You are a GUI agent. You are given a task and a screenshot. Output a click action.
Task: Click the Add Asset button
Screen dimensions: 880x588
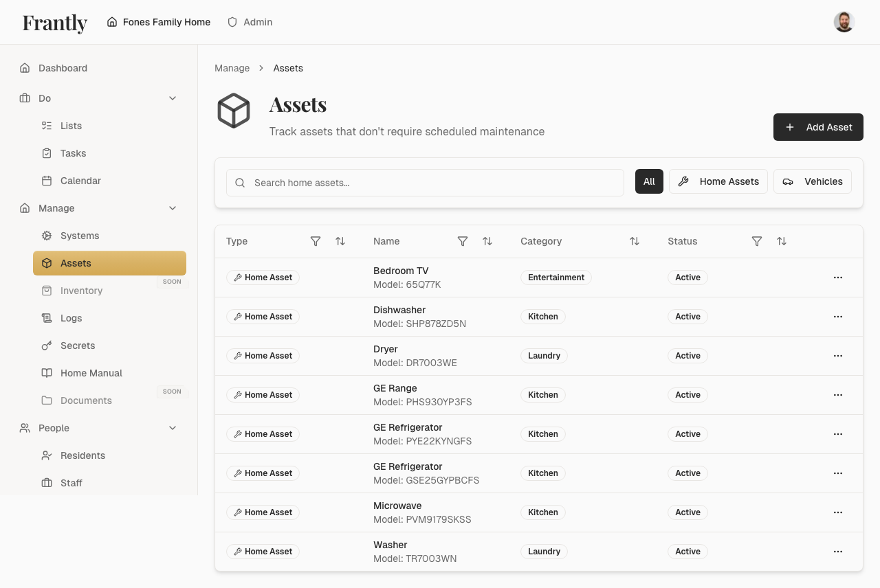coord(818,127)
